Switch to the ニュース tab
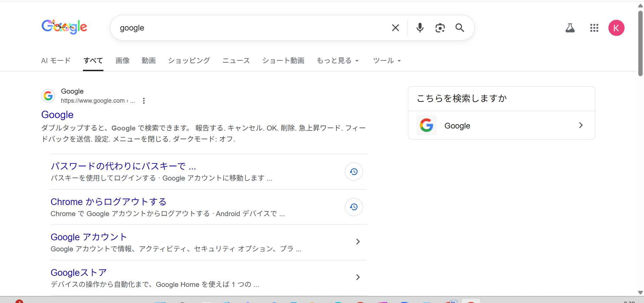Screen dimensions: 644x303 236,61
